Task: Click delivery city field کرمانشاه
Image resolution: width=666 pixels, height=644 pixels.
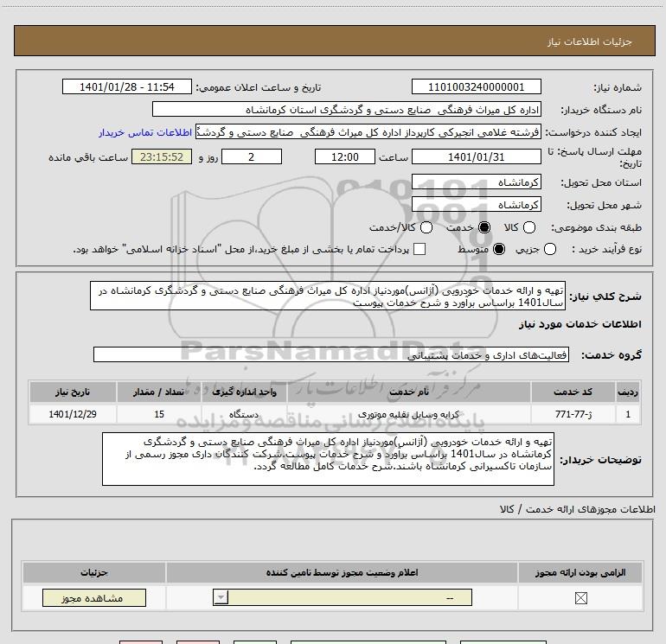Action: click(476, 205)
